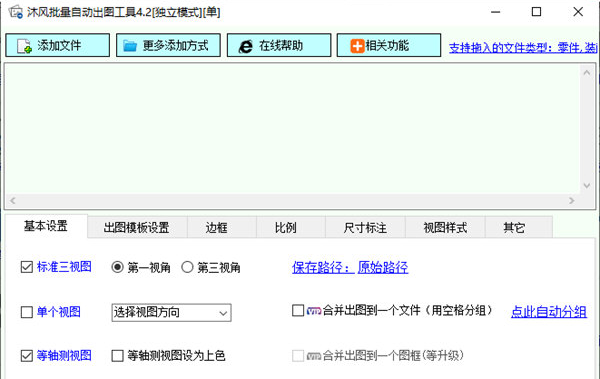The height and width of the screenshot is (379, 600).
Task: Click the horizontal scroll-right arrow
Action: click(571, 201)
